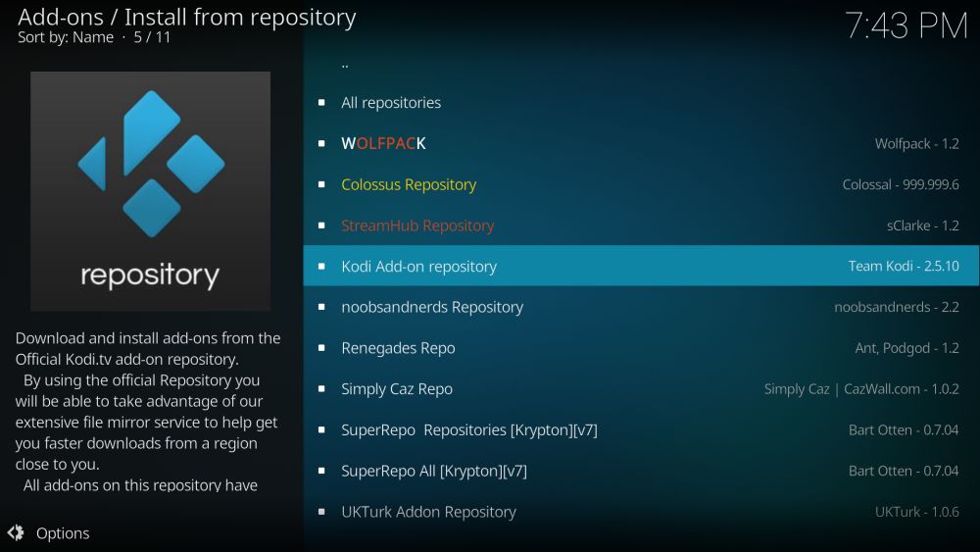Select Colossus Repository
Screen dimensions: 980x552
click(x=409, y=184)
